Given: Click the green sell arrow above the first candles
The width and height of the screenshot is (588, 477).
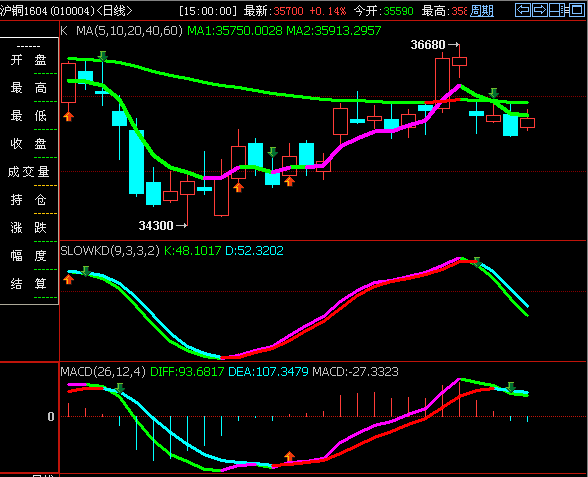Looking at the screenshot, I should (x=103, y=57).
